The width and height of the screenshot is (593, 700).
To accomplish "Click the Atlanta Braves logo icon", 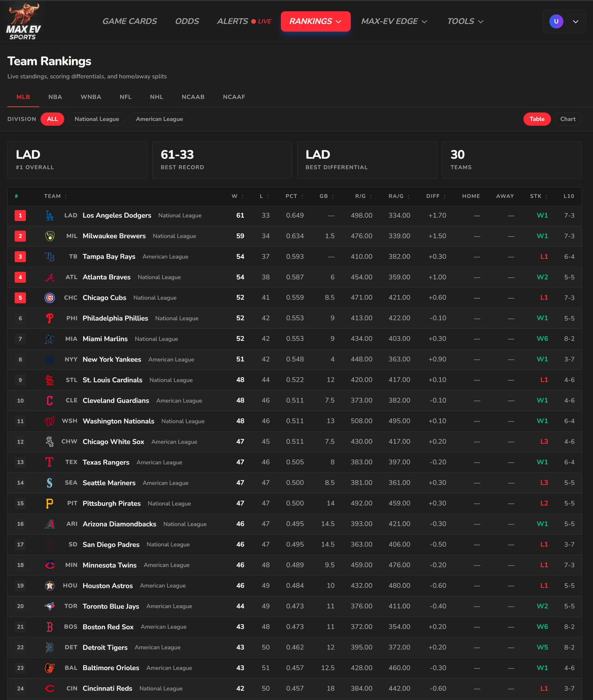I will click(50, 277).
